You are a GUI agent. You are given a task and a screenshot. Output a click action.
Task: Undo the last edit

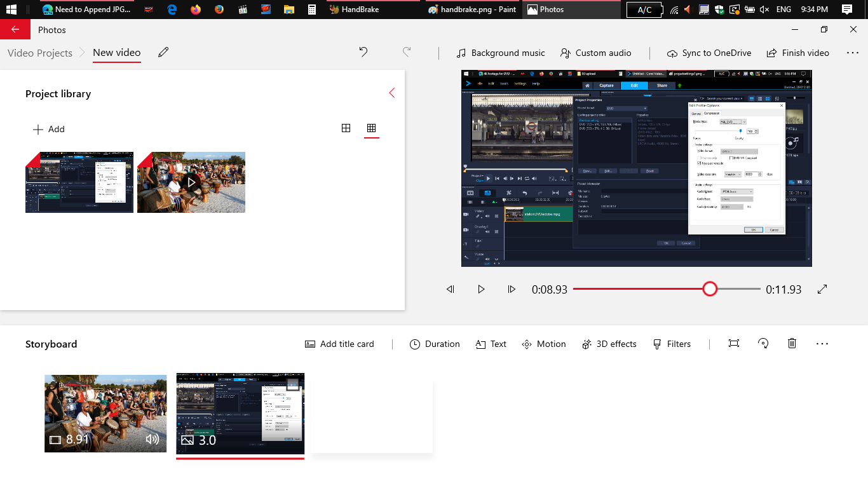363,53
